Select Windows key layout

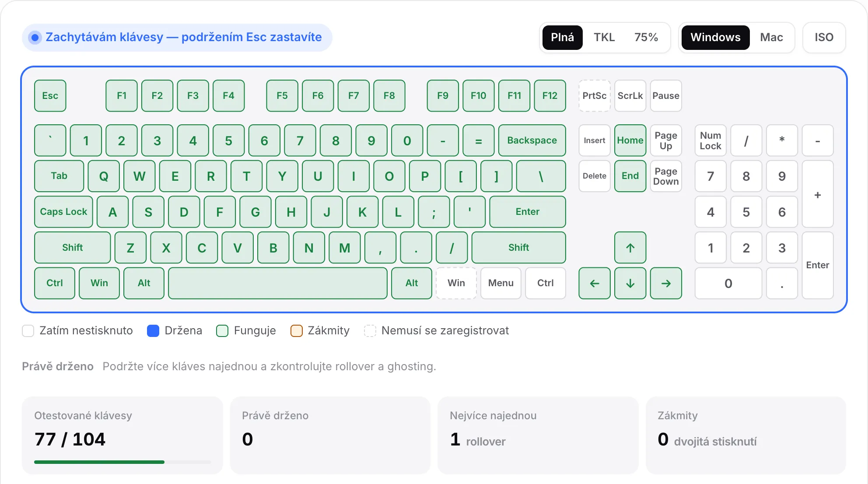[x=715, y=38]
